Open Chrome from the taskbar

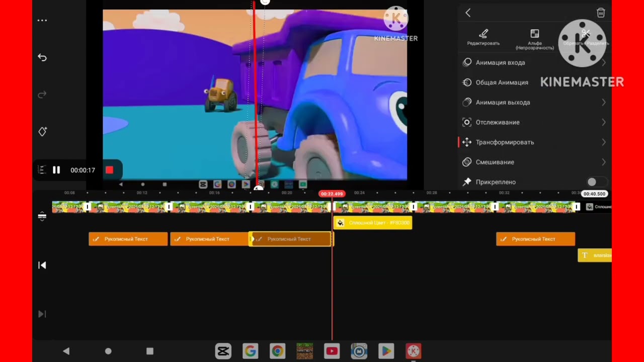click(277, 351)
